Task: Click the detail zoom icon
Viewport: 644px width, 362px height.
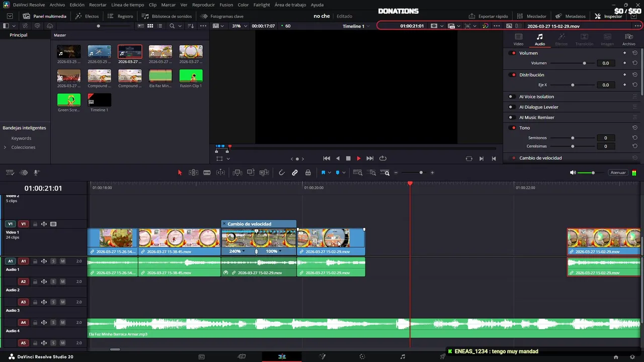Action: (x=372, y=172)
